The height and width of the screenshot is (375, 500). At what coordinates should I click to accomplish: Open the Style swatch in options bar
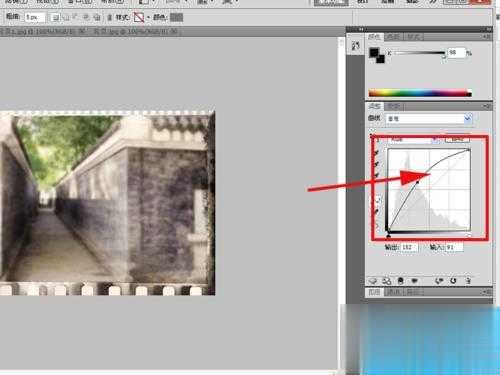tap(139, 17)
